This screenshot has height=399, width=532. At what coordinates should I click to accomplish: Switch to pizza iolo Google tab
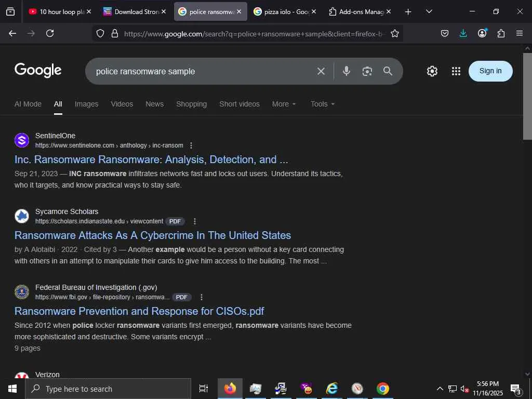(x=284, y=12)
